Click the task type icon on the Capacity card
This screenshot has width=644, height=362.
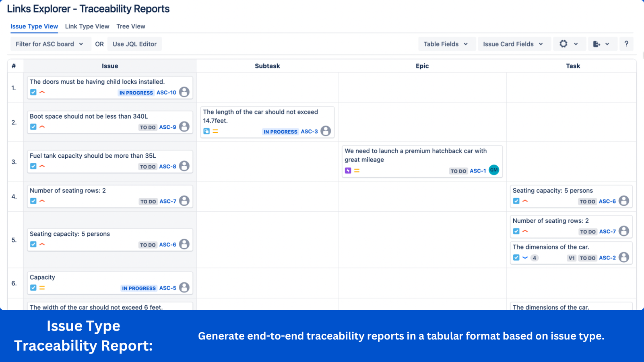tap(33, 288)
